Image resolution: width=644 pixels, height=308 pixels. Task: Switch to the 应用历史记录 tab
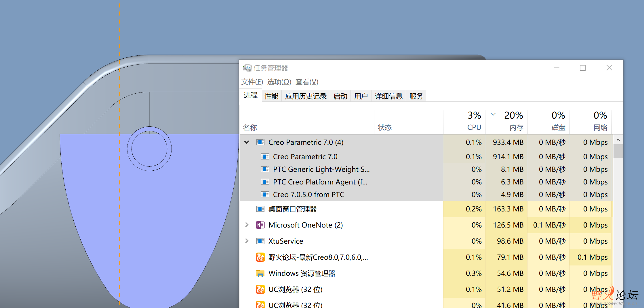click(306, 96)
